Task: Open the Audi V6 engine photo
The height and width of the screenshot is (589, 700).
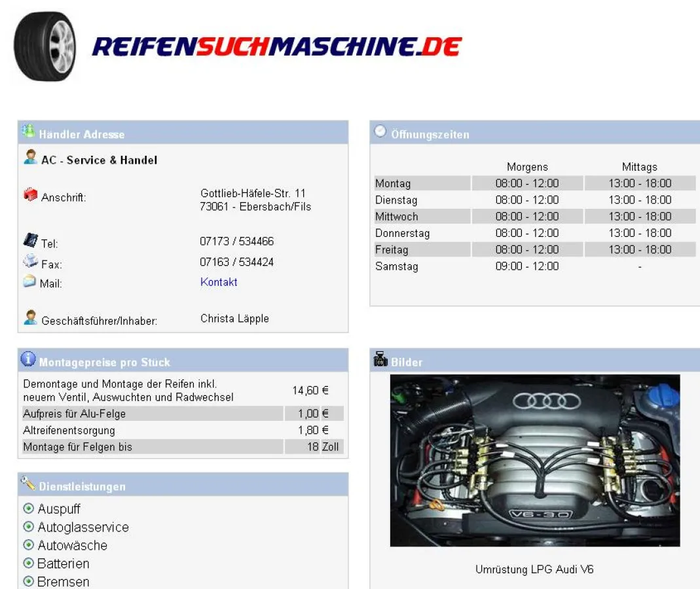Action: (x=534, y=460)
